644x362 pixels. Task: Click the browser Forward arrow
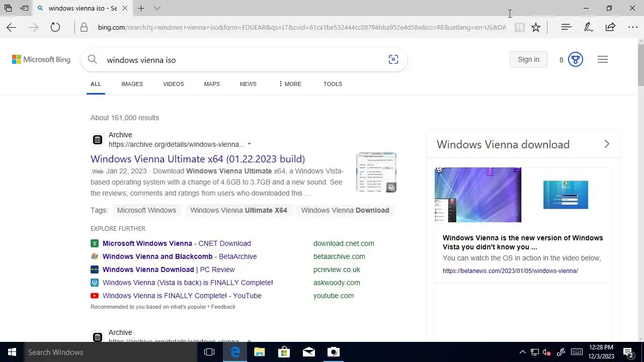pos(33,28)
